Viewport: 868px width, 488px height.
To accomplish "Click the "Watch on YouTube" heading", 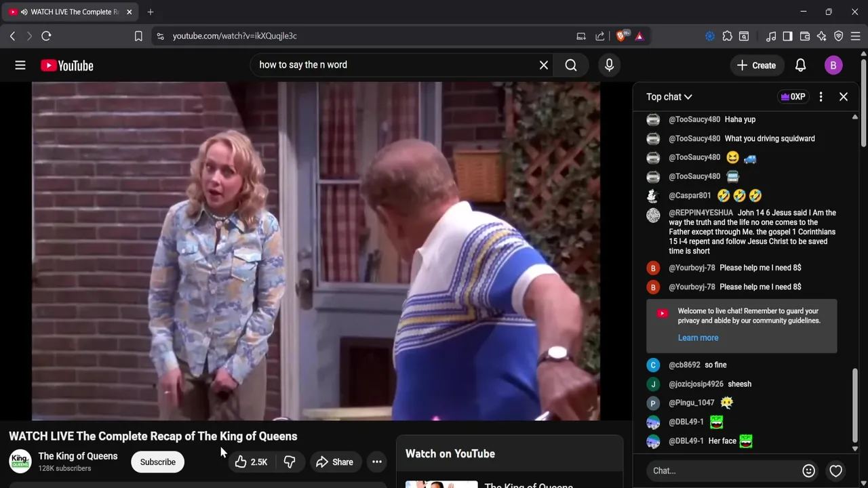I will point(450,453).
